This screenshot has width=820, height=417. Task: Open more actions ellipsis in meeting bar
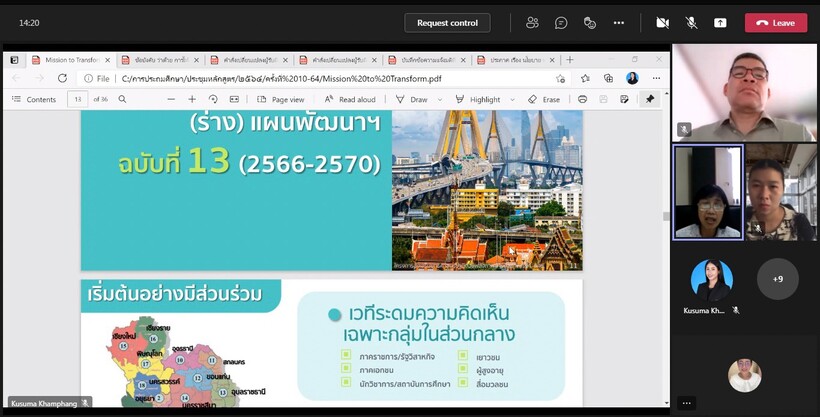[619, 23]
